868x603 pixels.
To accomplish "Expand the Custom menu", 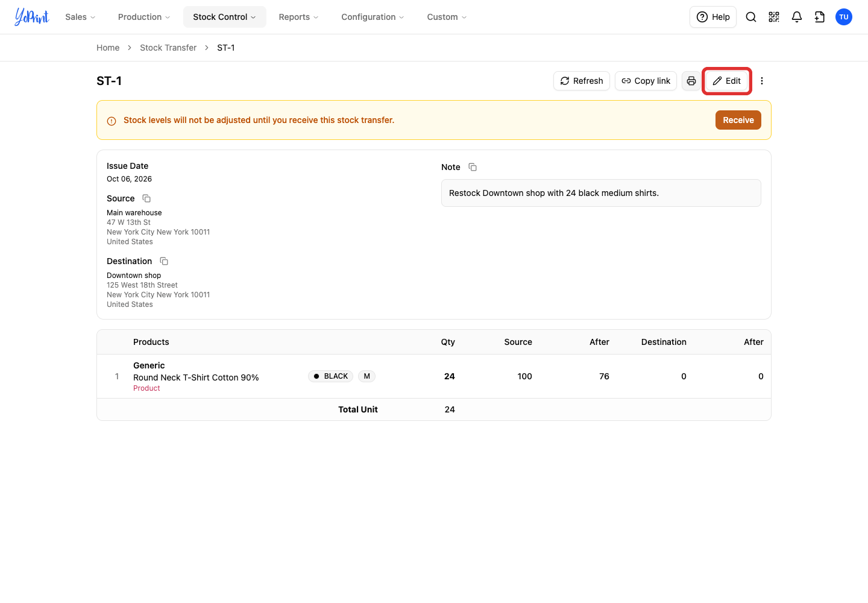I will click(x=447, y=17).
